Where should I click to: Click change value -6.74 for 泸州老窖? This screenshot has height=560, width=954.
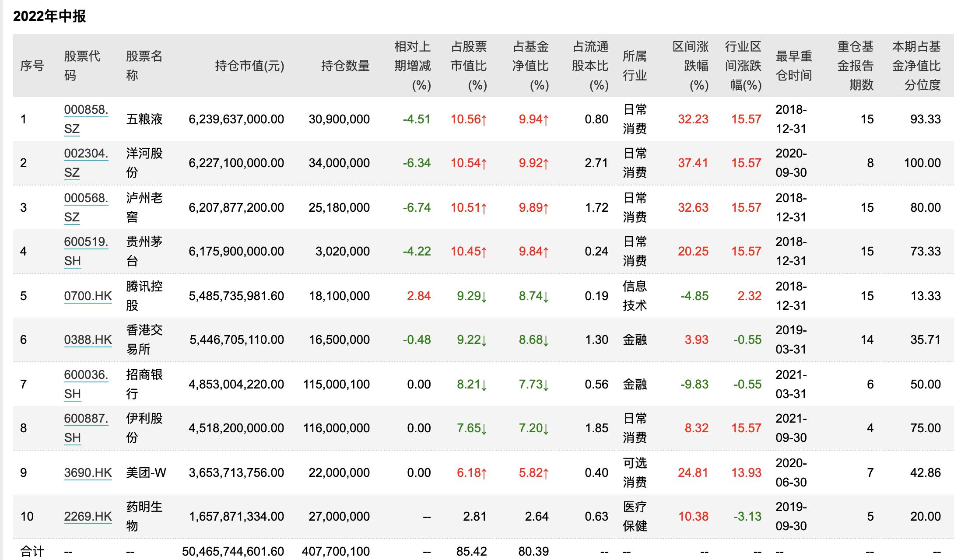417,207
